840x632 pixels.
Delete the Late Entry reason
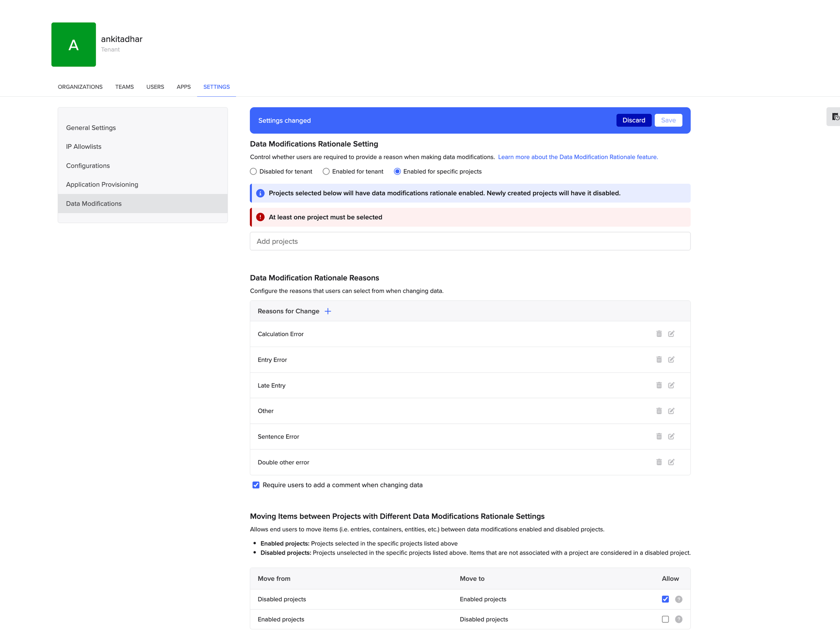(x=659, y=385)
